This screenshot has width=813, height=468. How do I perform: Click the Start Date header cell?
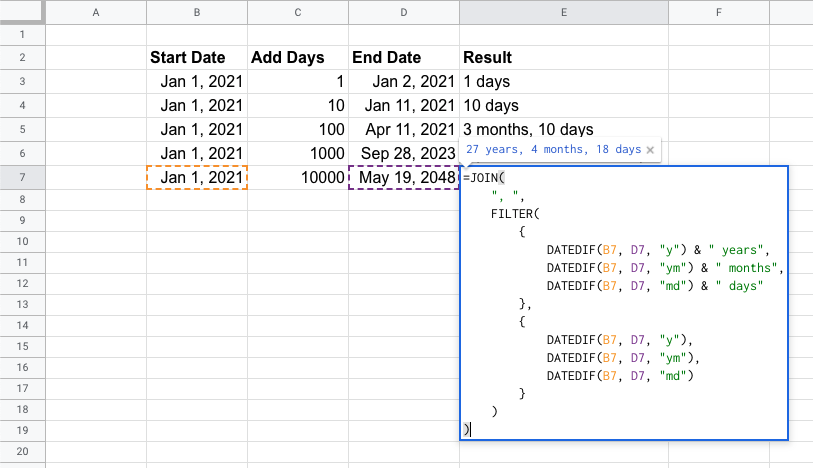pyautogui.click(x=196, y=58)
